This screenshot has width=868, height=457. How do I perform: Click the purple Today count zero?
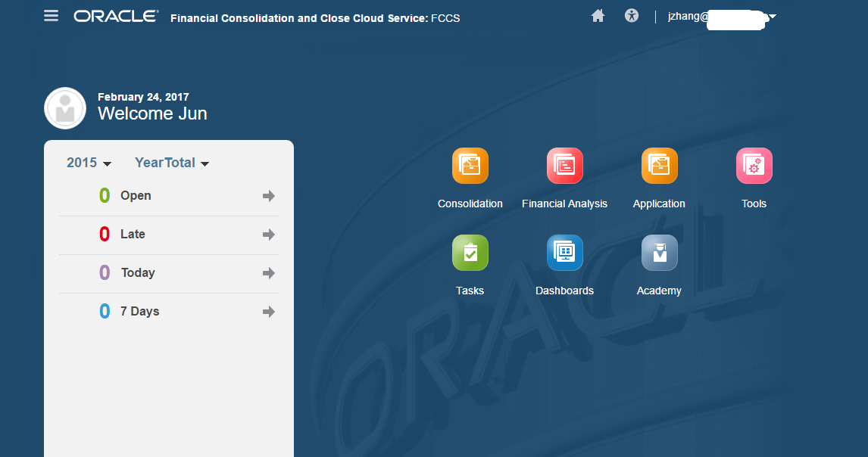click(x=105, y=272)
